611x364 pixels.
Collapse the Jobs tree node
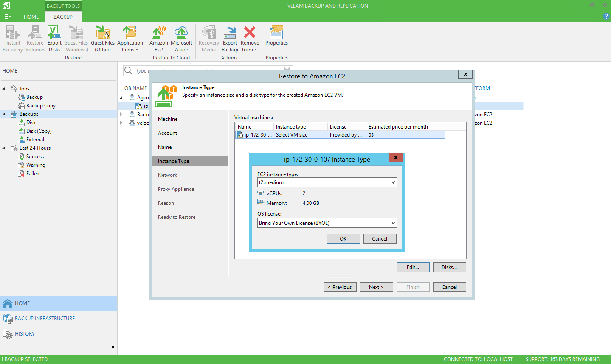point(4,89)
